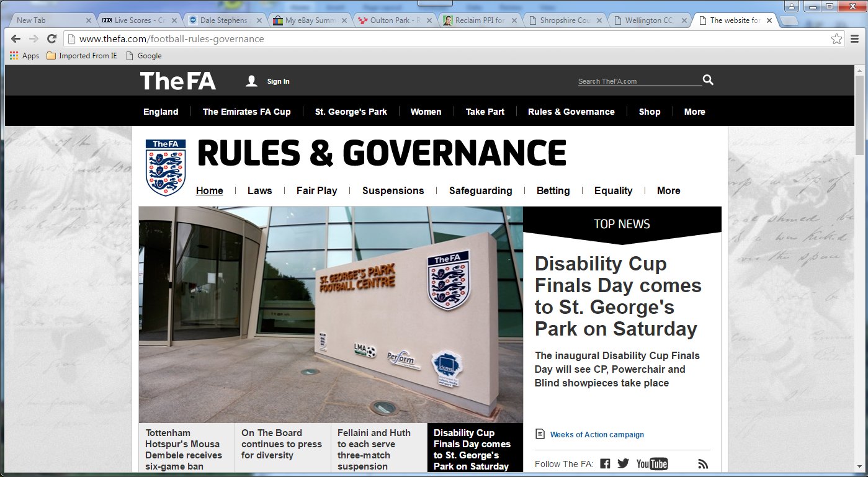Open Disability Cup Finals Day headline
This screenshot has width=868, height=477.
tap(618, 296)
